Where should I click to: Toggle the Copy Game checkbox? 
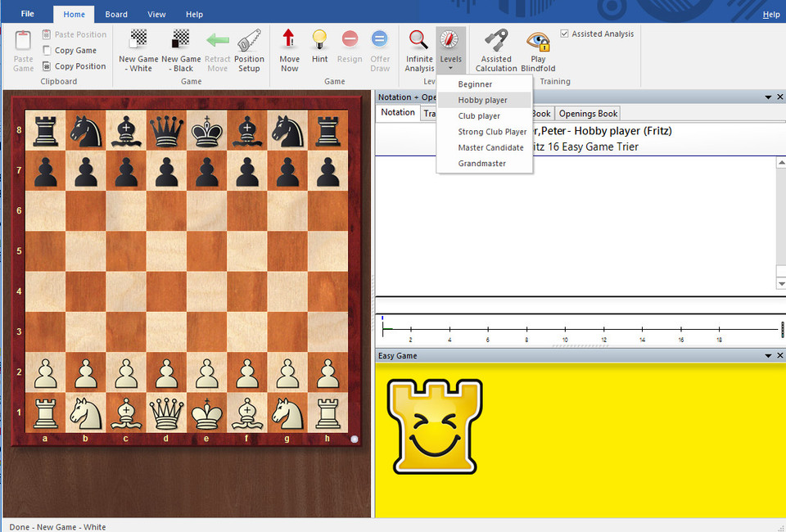[x=47, y=50]
